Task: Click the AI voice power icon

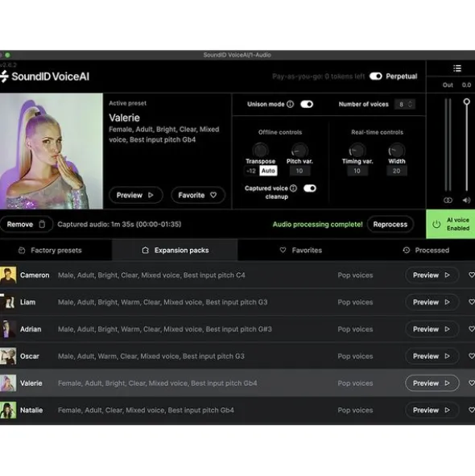Action: tap(436, 224)
